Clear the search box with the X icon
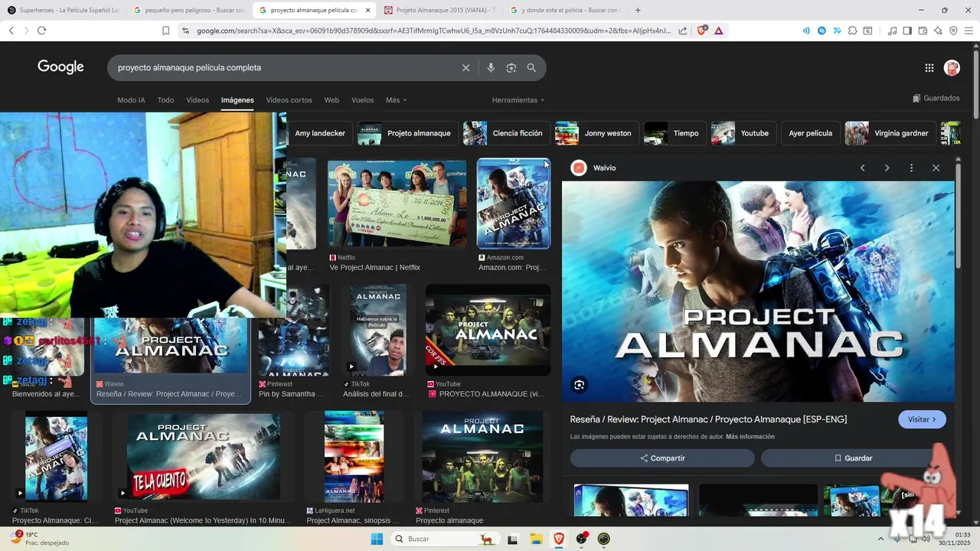Viewport: 980px width, 551px height. (465, 68)
